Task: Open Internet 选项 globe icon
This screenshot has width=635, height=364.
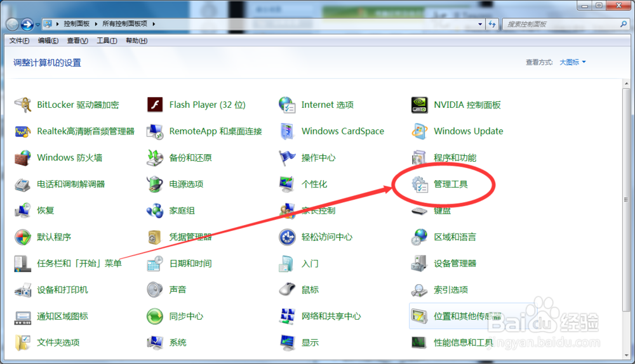Action: click(287, 105)
